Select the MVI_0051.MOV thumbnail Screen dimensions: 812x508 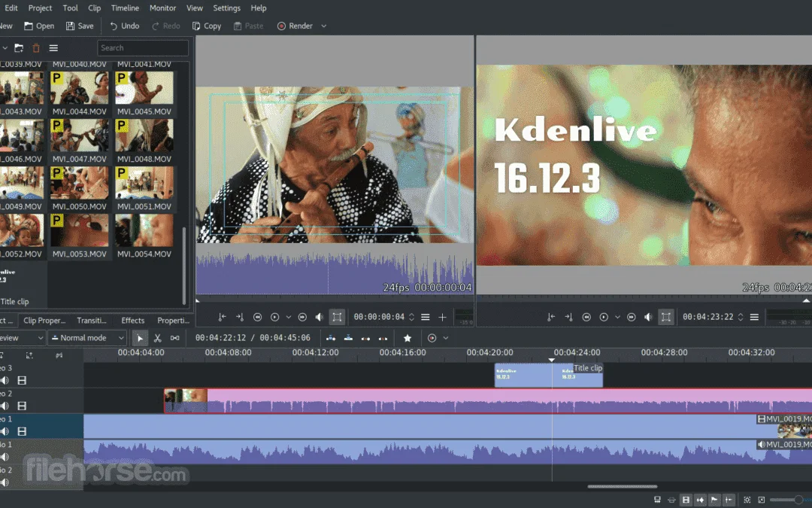point(144,182)
